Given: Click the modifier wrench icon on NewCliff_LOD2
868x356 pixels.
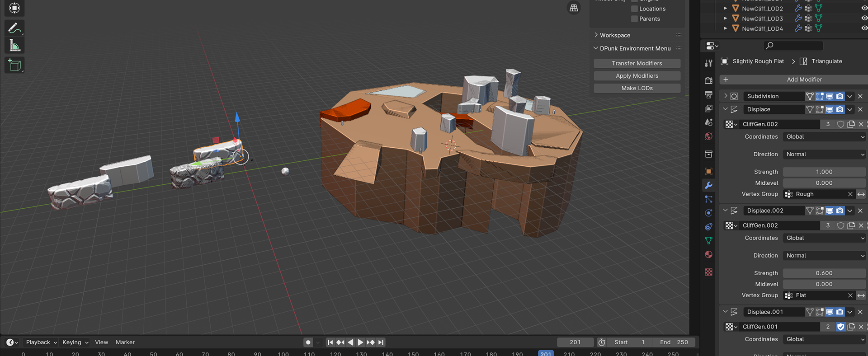Looking at the screenshot, I should (x=798, y=8).
